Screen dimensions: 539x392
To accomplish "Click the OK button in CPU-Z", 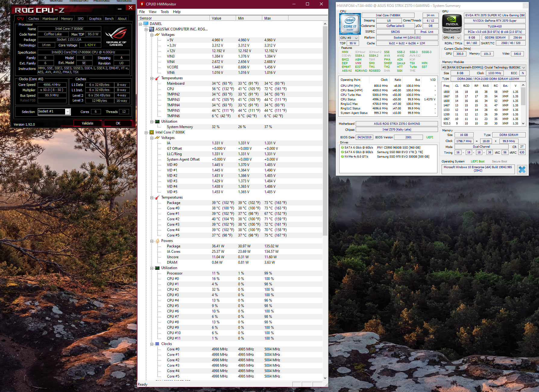I will tap(118, 123).
